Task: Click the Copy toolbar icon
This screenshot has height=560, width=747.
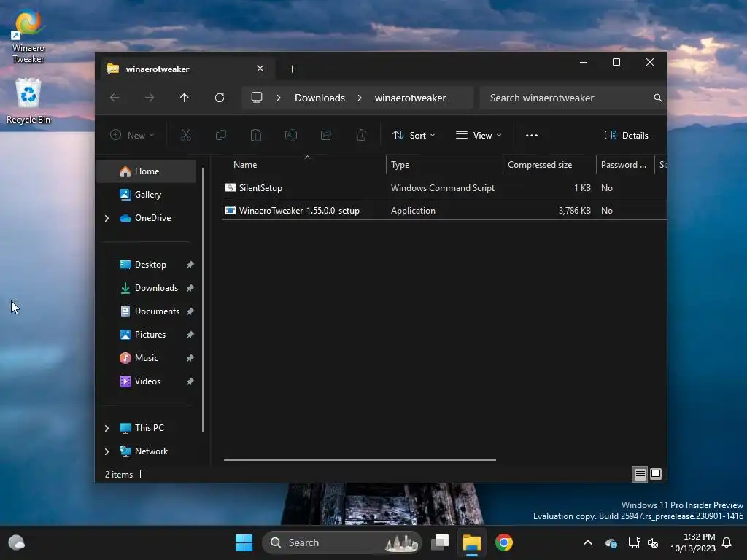Action: point(221,135)
